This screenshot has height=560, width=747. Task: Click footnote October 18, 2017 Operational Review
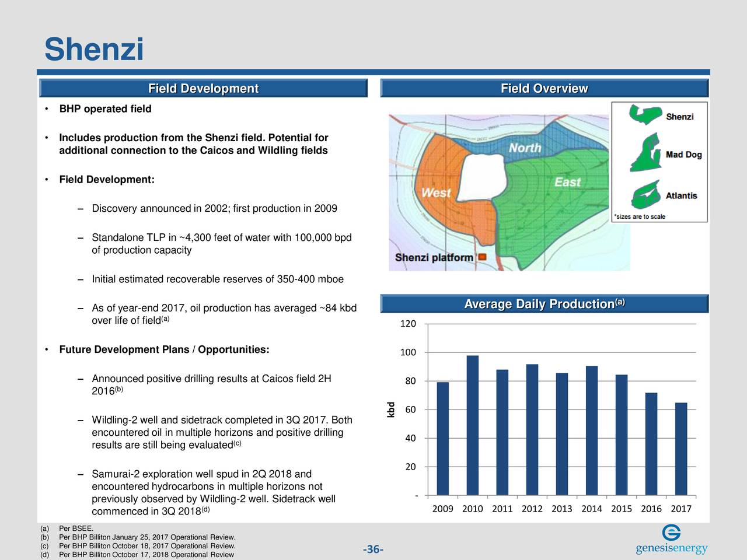click(138, 546)
